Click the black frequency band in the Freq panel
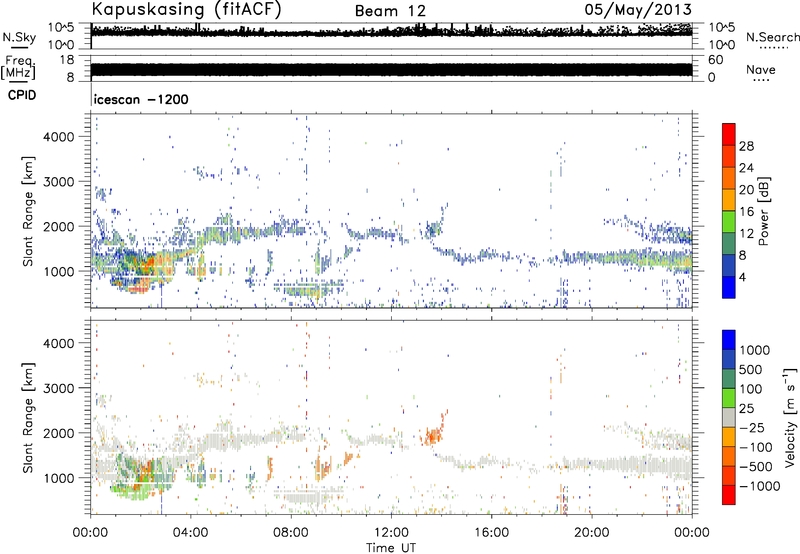Image resolution: width=800 pixels, height=554 pixels. pyautogui.click(x=391, y=70)
